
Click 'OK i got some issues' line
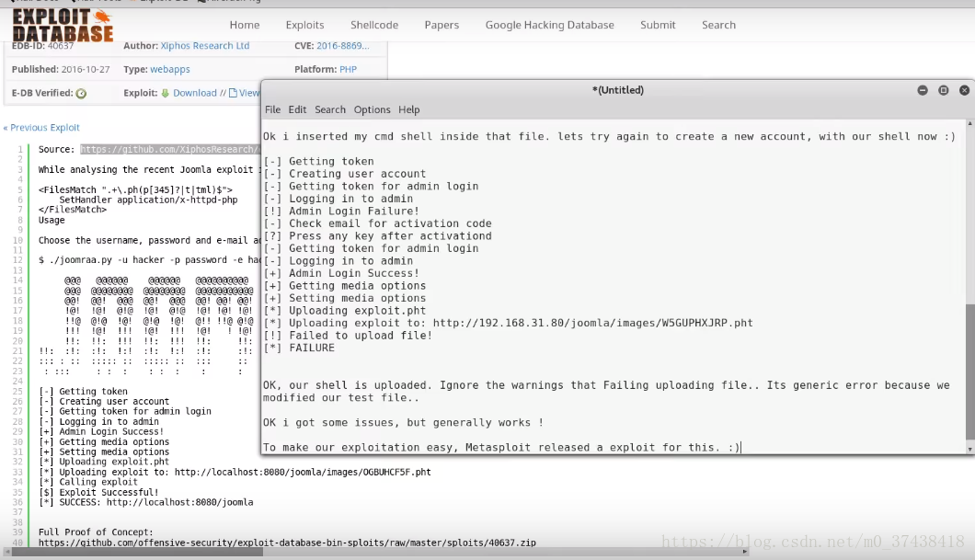pyautogui.click(x=404, y=423)
